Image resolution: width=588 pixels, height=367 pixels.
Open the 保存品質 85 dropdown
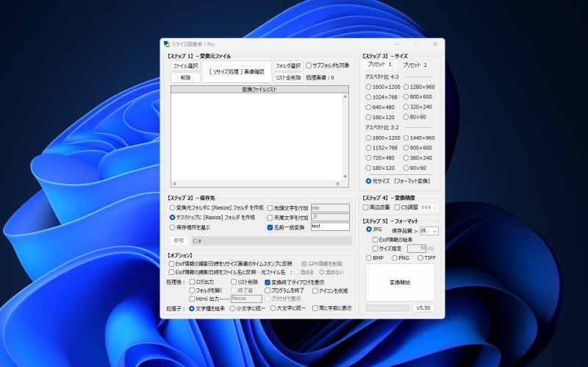429,231
